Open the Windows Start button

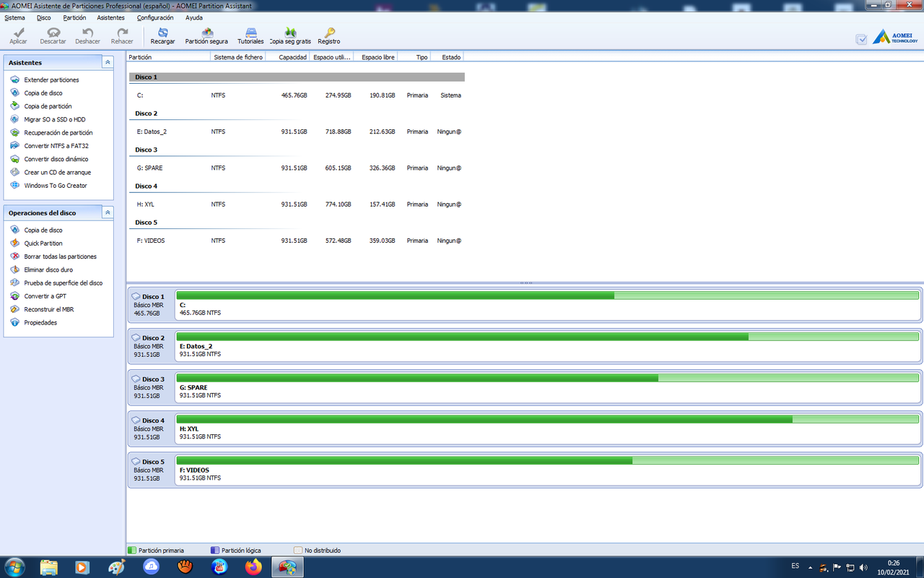click(x=14, y=566)
